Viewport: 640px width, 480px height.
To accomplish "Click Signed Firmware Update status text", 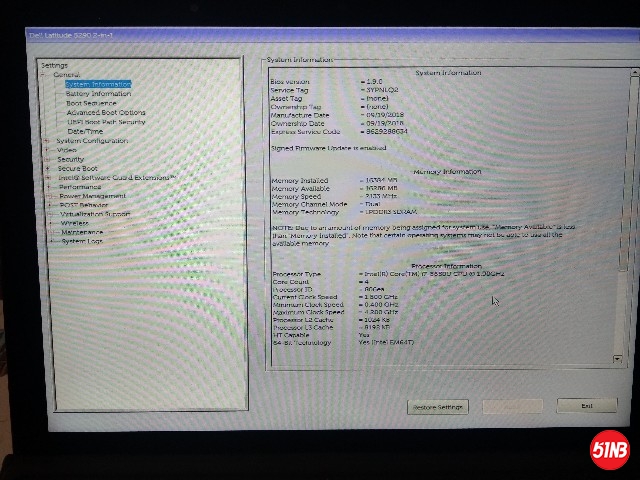I will pos(329,148).
